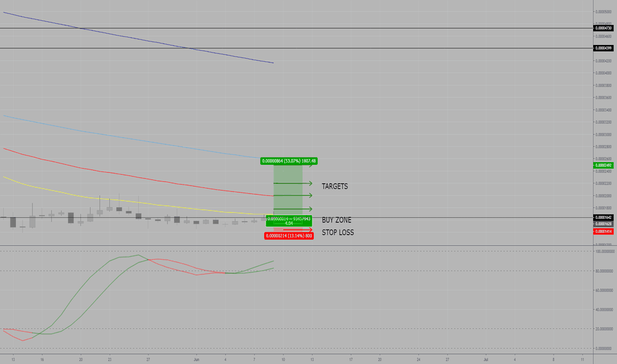Click the 60.00000000 oscillator scale label
This screenshot has width=617, height=364.
(x=604, y=291)
